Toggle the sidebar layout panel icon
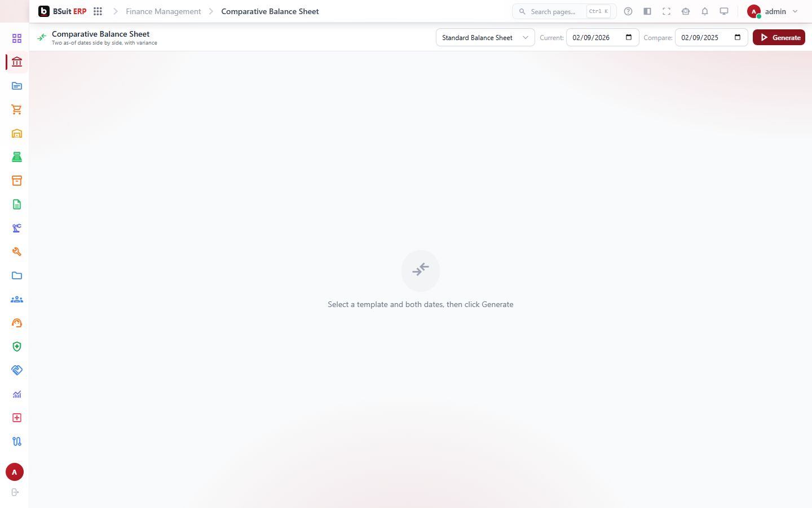This screenshot has height=508, width=812. click(647, 11)
